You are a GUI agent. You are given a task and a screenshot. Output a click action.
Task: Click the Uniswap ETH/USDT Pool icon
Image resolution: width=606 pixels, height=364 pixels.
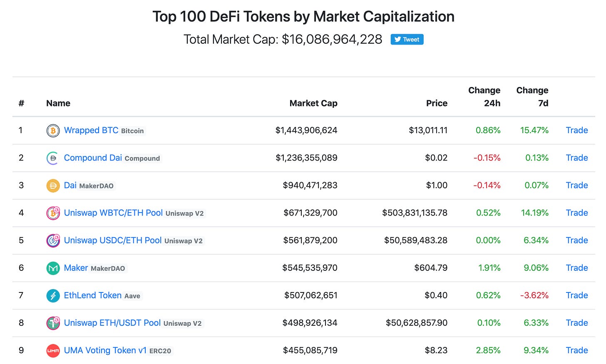[x=53, y=323]
